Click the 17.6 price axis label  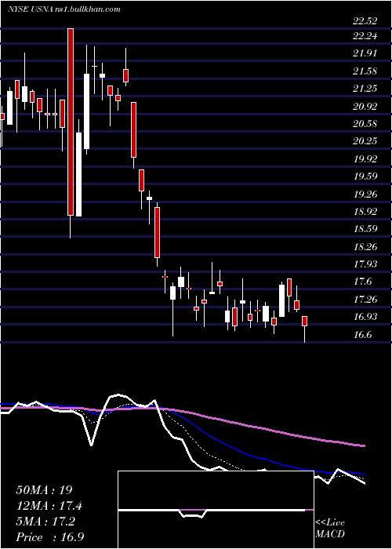tap(362, 282)
